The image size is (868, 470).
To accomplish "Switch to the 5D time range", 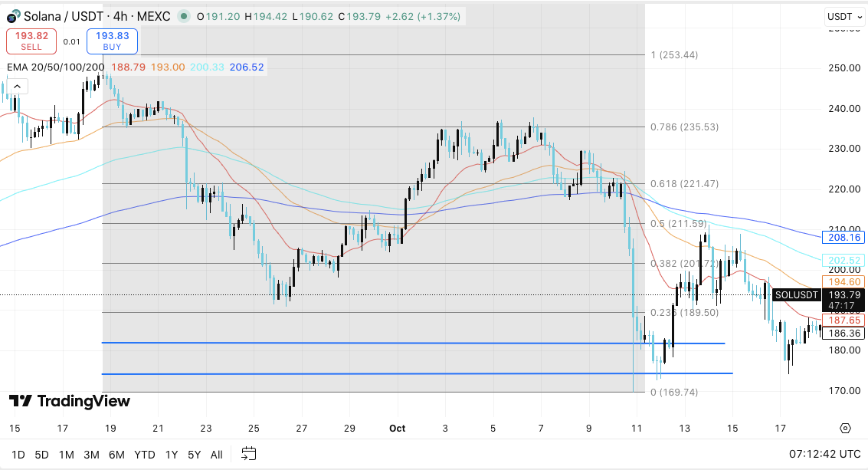I will tap(41, 455).
